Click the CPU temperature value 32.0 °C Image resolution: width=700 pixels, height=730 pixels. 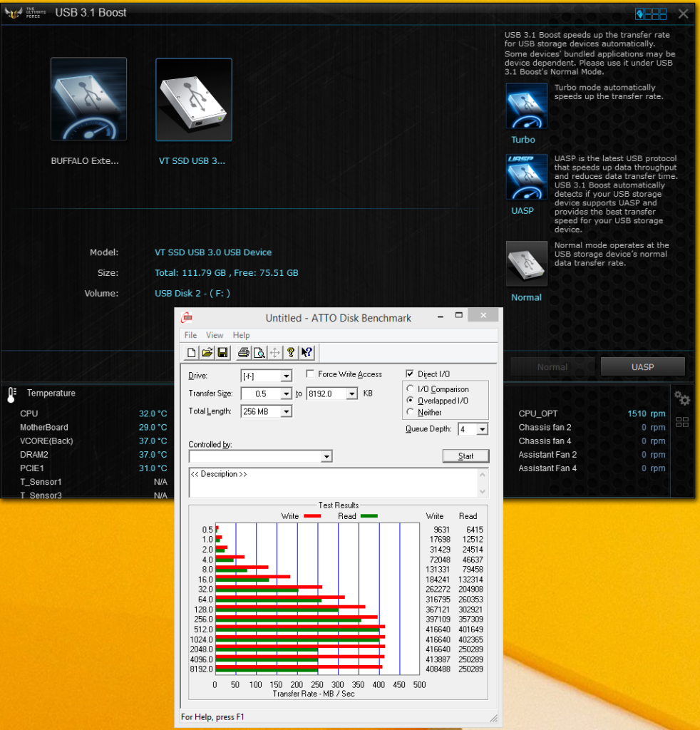pos(153,413)
